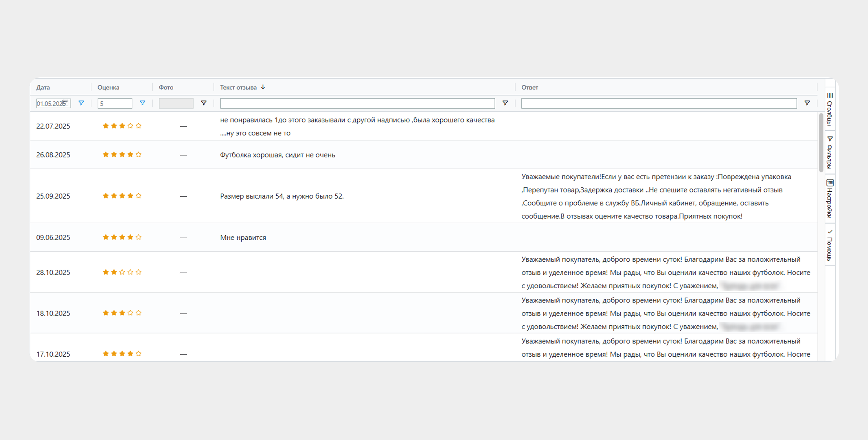Sort by the Оценка column header
Screen dimensions: 868x440
click(x=108, y=87)
